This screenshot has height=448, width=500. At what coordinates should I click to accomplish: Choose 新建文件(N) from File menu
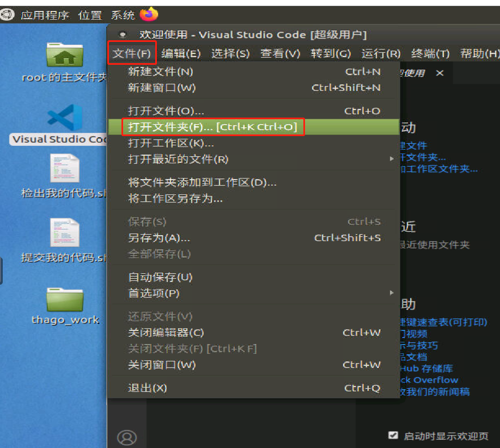point(253,71)
